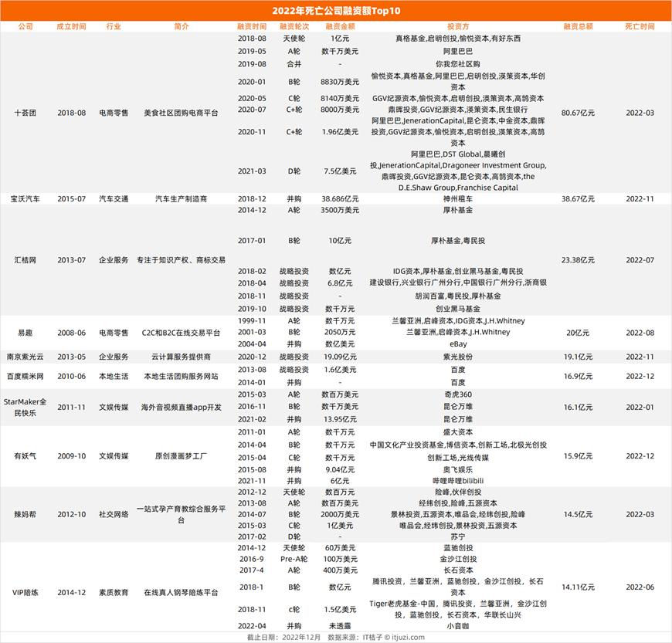Image resolution: width=672 pixels, height=643 pixels.
Task: Click footer text 截止日期：2022年12月
Action: coord(283,638)
